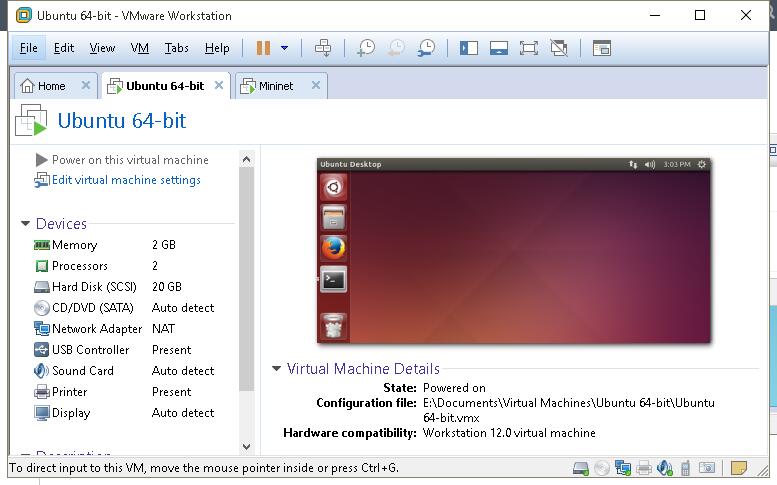Click the Unity mode toolbar icon
Image resolution: width=777 pixels, height=485 pixels.
pos(559,48)
